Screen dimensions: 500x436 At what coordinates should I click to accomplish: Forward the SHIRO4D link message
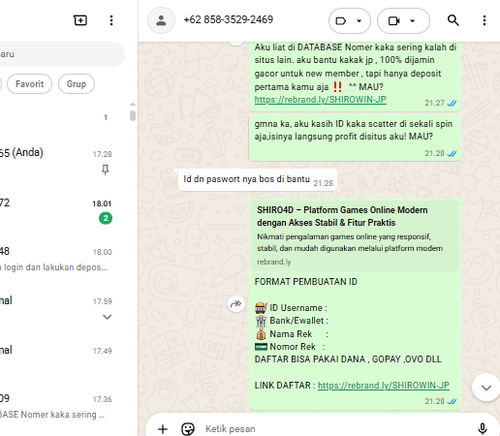click(x=236, y=304)
